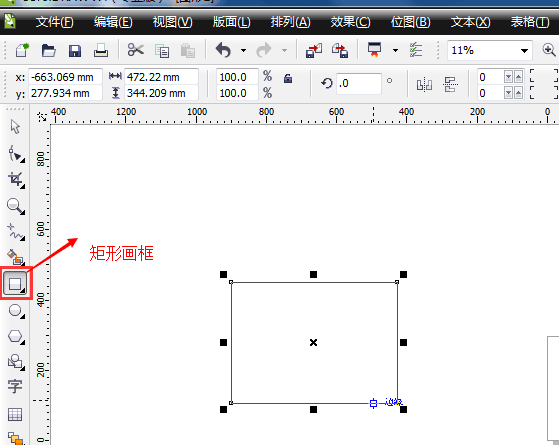559x445 pixels.
Task: Expand the application launcher dropdown arrow
Action: (395, 50)
